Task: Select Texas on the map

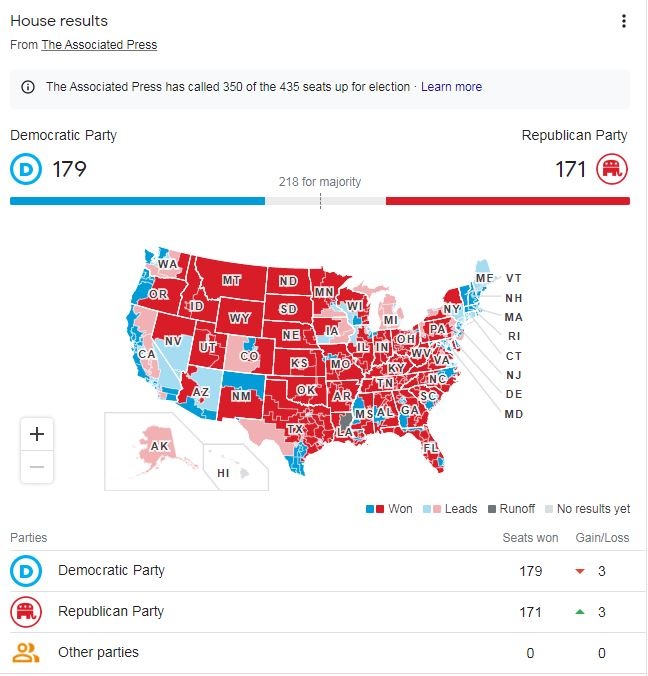Action: (295, 429)
